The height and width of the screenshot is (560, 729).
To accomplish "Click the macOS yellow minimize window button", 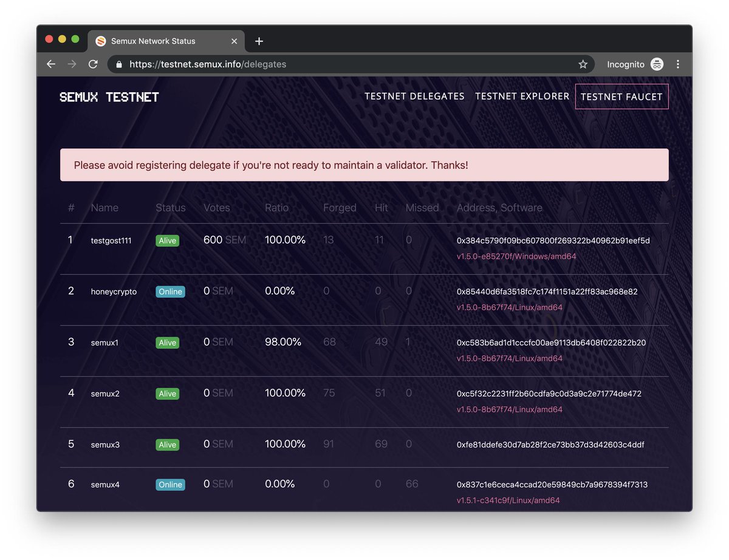I will [62, 39].
